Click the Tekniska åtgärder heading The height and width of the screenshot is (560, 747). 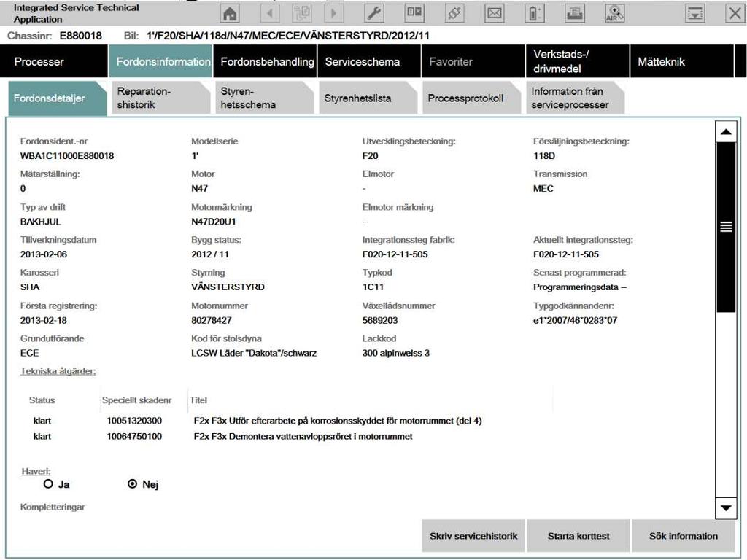tap(58, 371)
